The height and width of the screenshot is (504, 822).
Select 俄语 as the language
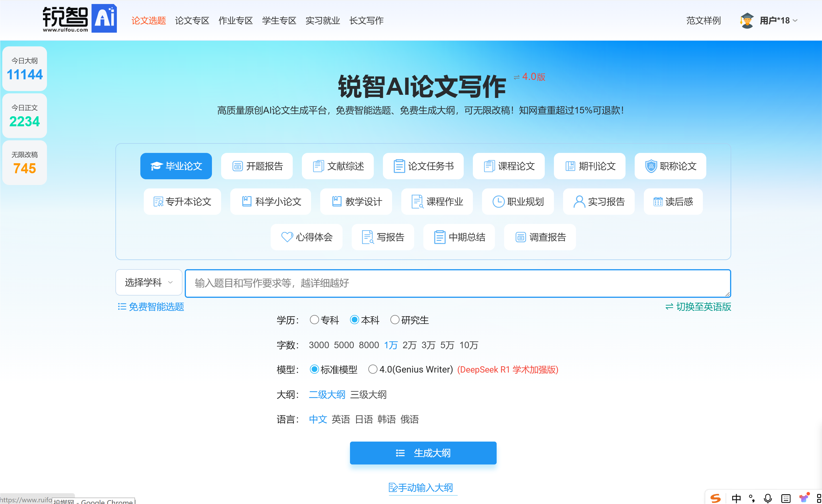click(409, 419)
